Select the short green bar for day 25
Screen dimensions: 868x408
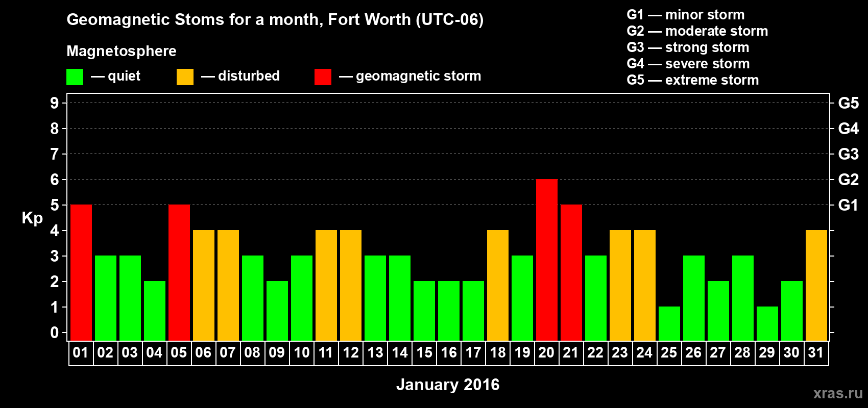pos(669,324)
